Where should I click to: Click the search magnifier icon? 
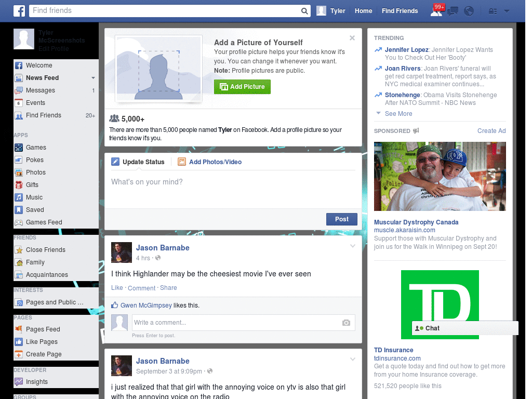click(304, 11)
